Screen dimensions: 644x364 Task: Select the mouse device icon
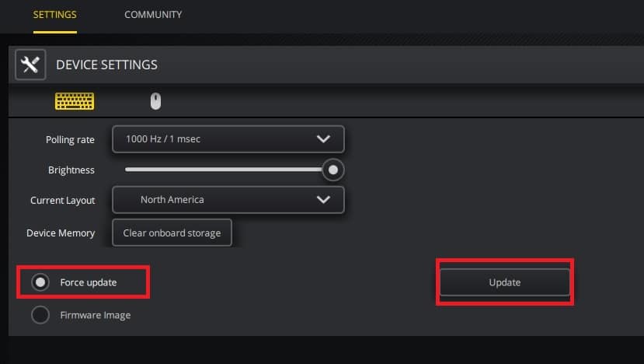(x=155, y=102)
